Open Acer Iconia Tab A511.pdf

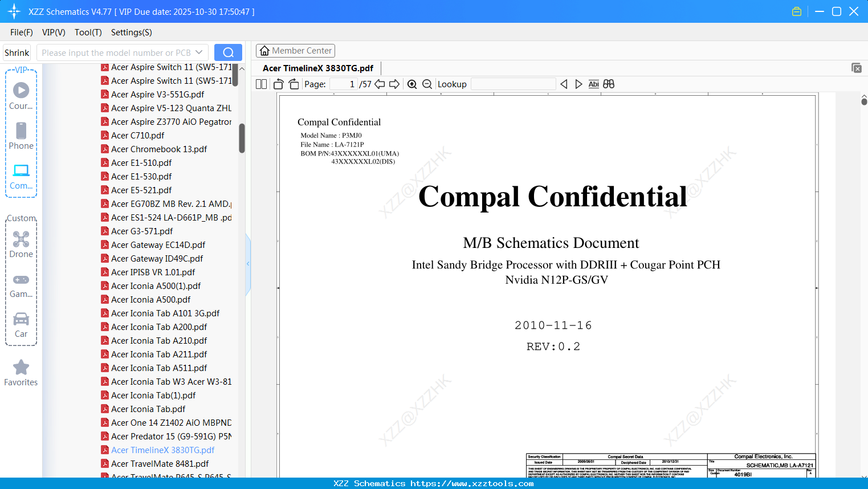[x=159, y=368]
